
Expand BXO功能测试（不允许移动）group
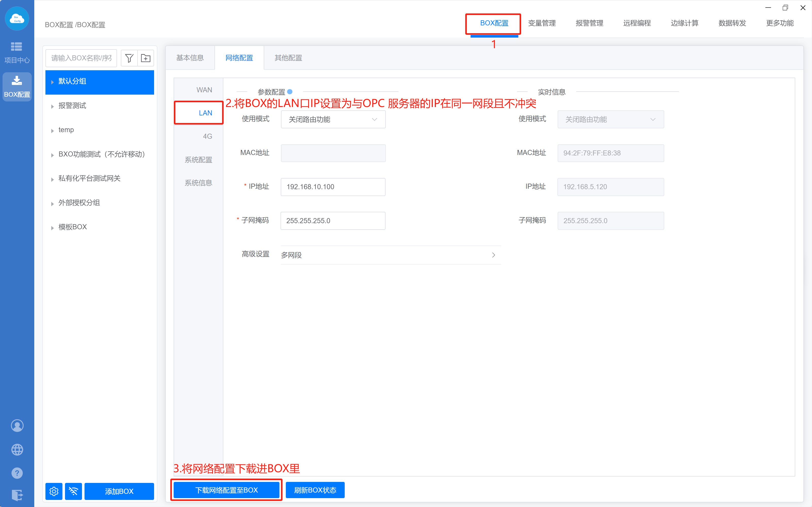click(x=52, y=155)
